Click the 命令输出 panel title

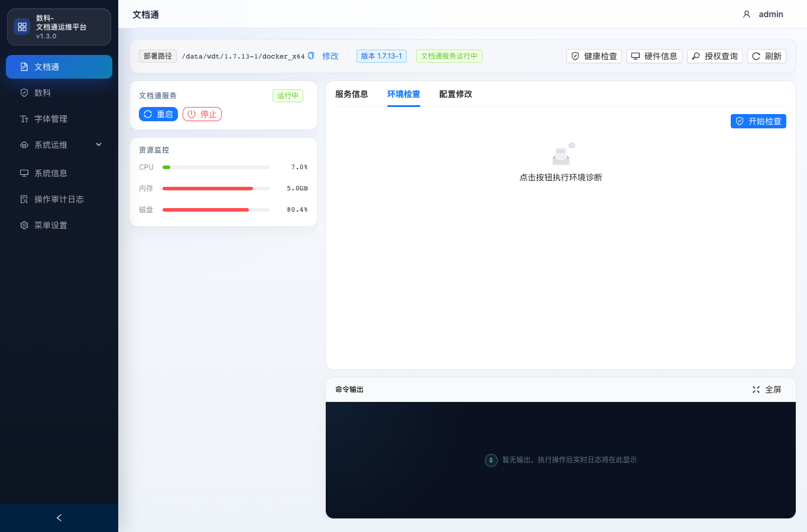click(x=349, y=390)
